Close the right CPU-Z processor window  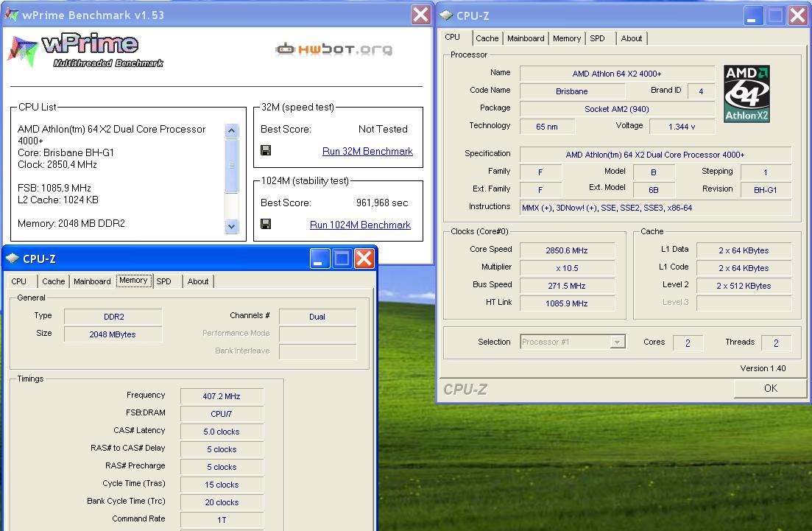(797, 15)
